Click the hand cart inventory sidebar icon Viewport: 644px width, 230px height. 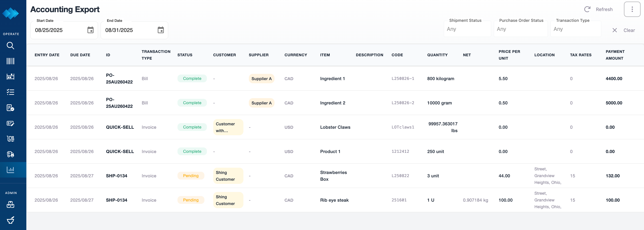point(10,139)
